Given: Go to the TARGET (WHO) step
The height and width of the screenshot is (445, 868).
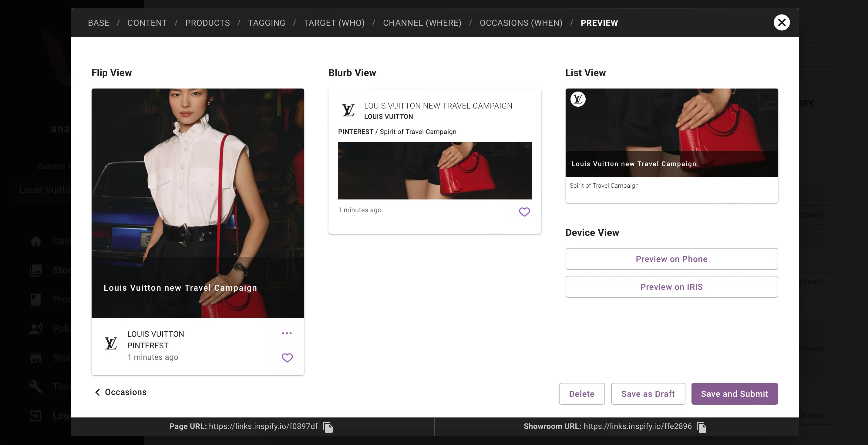Looking at the screenshot, I should coord(334,23).
